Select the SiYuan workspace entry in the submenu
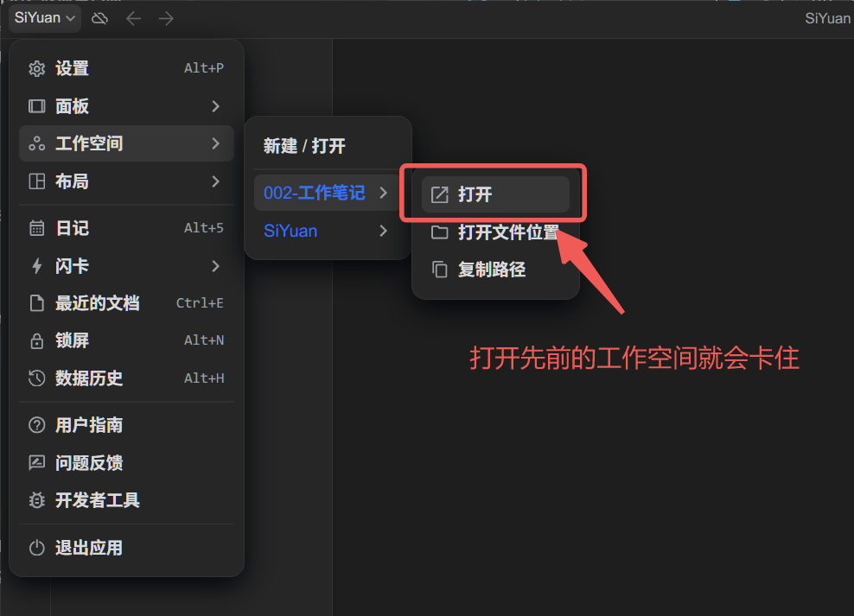 coord(328,231)
